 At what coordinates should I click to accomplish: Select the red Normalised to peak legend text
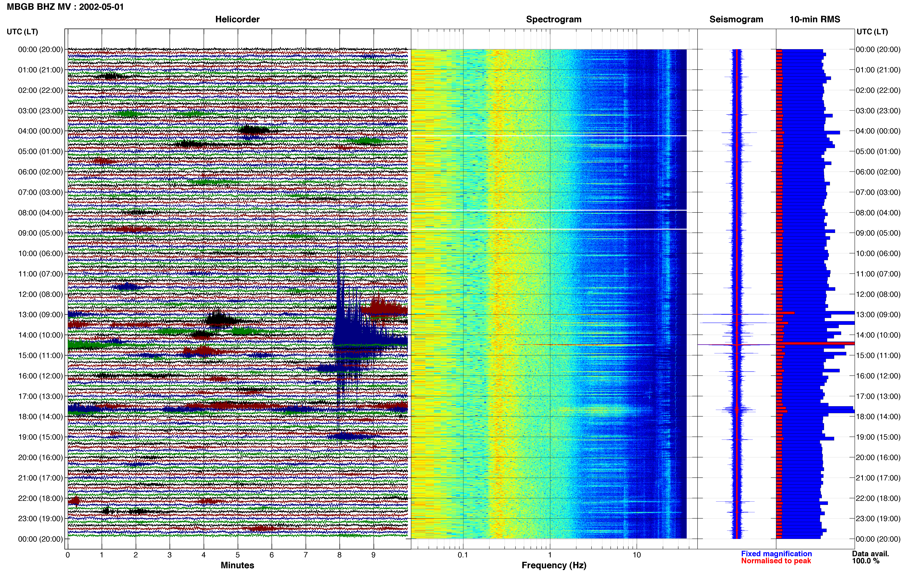[x=776, y=561]
